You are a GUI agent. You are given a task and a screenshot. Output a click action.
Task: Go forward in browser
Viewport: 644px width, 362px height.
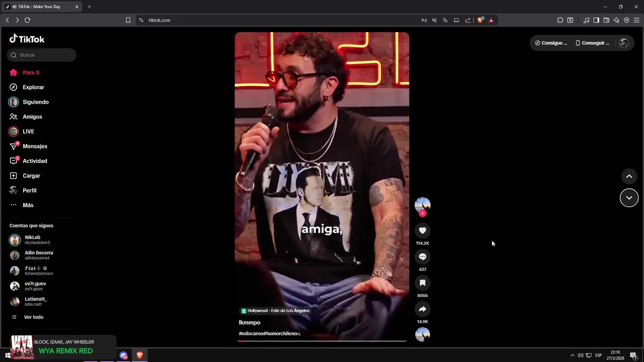(x=17, y=20)
